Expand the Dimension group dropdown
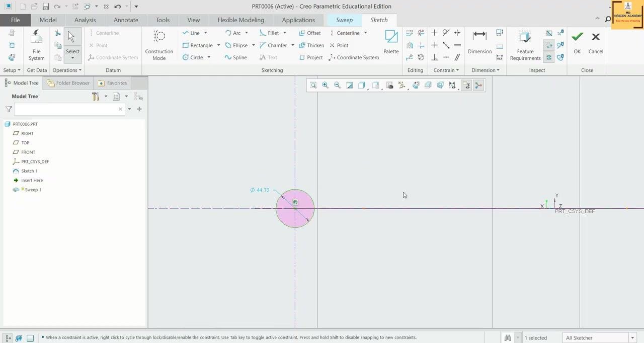 pyautogui.click(x=485, y=70)
